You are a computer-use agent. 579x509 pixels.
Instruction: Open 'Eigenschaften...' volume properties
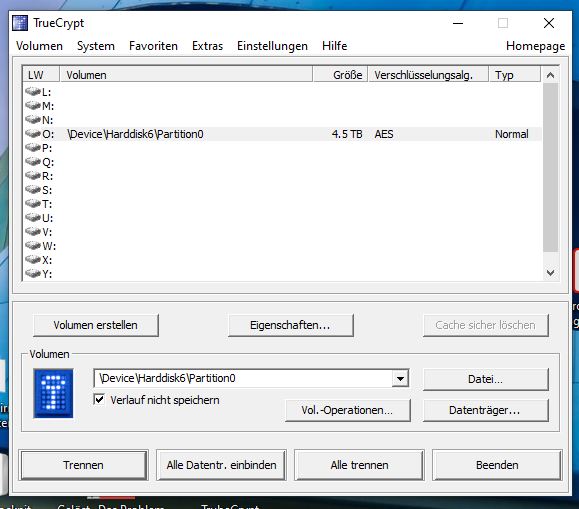click(x=291, y=325)
